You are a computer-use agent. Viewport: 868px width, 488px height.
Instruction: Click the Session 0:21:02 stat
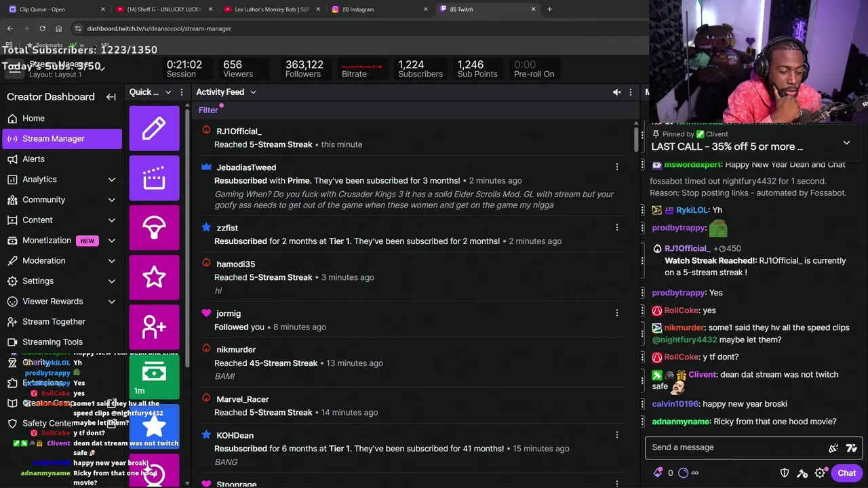point(184,69)
